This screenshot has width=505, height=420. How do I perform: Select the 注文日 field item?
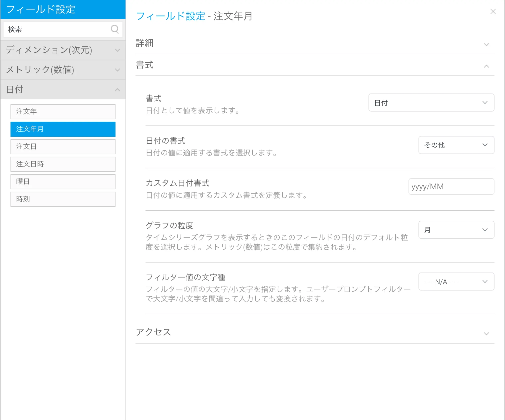[x=63, y=146]
